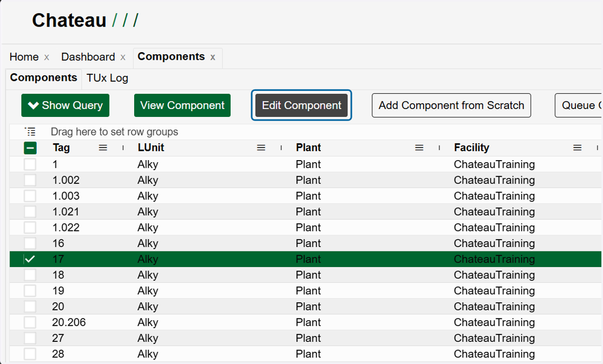Click Tag cell '1.022'
Image resolution: width=603 pixels, height=364 pixels.
(66, 227)
